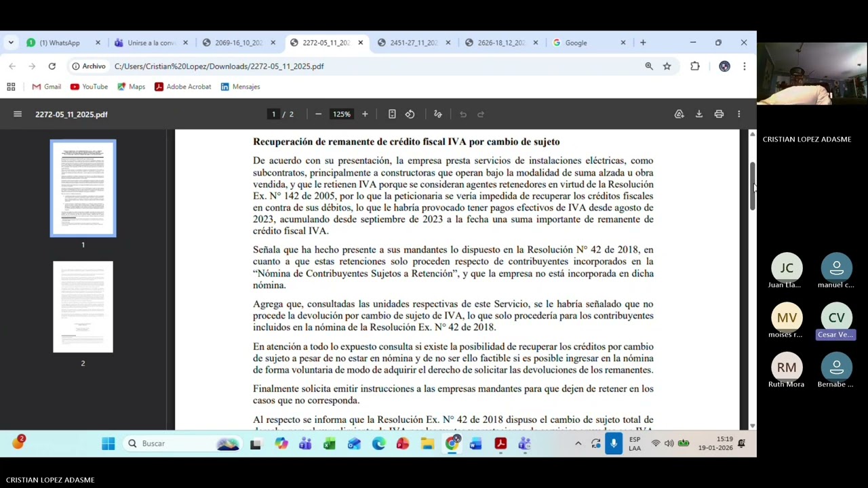
Task: Download the PDF file
Action: [x=699, y=114]
